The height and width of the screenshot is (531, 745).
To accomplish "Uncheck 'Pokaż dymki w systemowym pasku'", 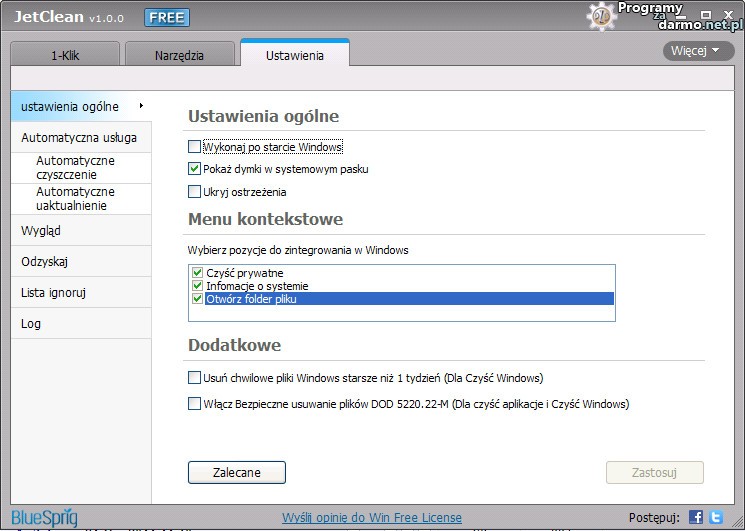I will click(194, 170).
